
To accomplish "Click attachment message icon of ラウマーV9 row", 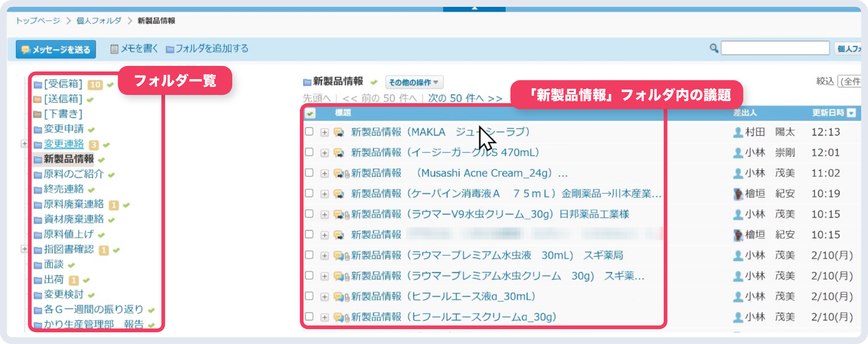I will pos(341,215).
